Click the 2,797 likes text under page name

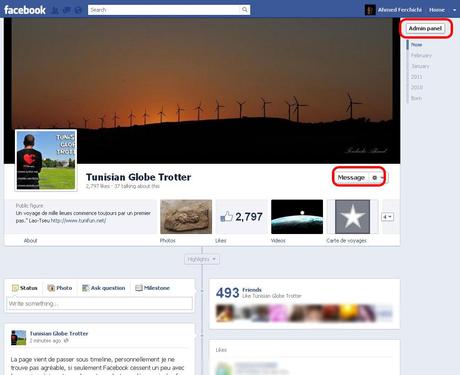click(98, 186)
